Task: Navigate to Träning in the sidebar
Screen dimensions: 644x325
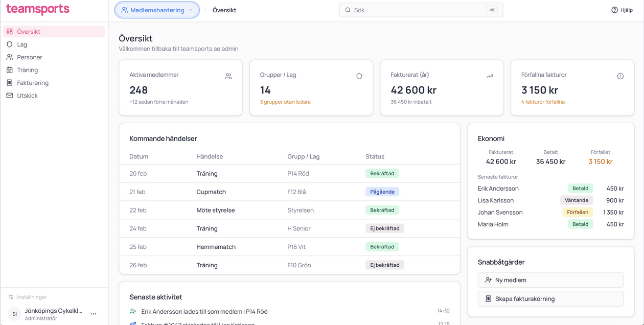Action: point(27,70)
